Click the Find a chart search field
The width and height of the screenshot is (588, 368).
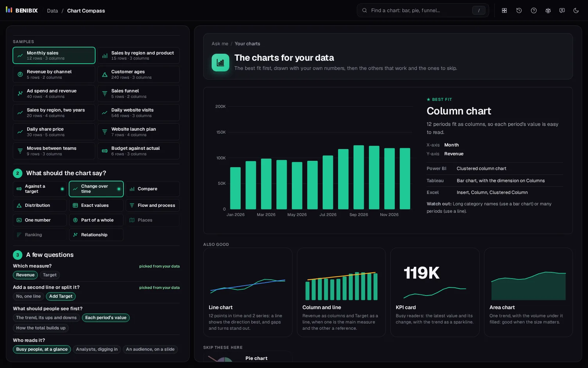point(423,10)
